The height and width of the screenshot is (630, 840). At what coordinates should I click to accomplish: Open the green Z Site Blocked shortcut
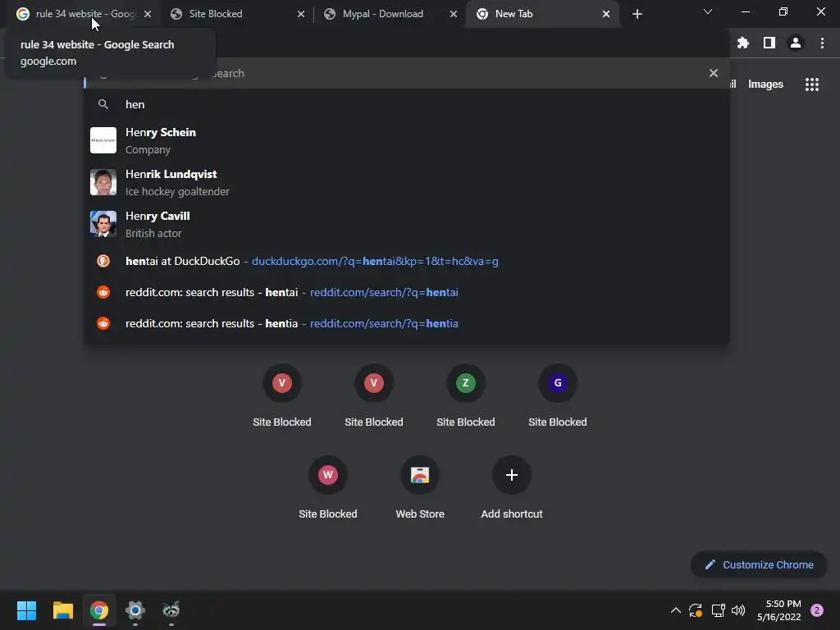(x=466, y=396)
